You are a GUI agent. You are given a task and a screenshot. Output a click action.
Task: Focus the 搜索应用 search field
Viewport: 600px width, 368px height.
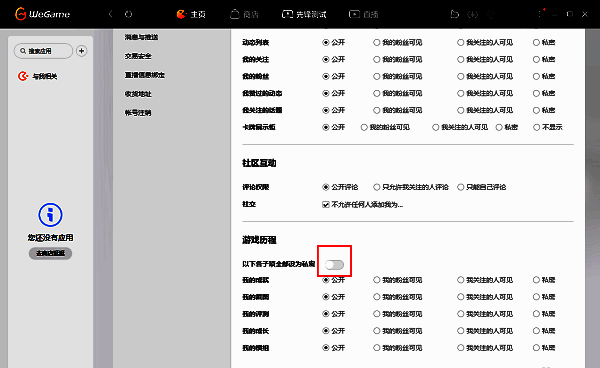tap(43, 51)
